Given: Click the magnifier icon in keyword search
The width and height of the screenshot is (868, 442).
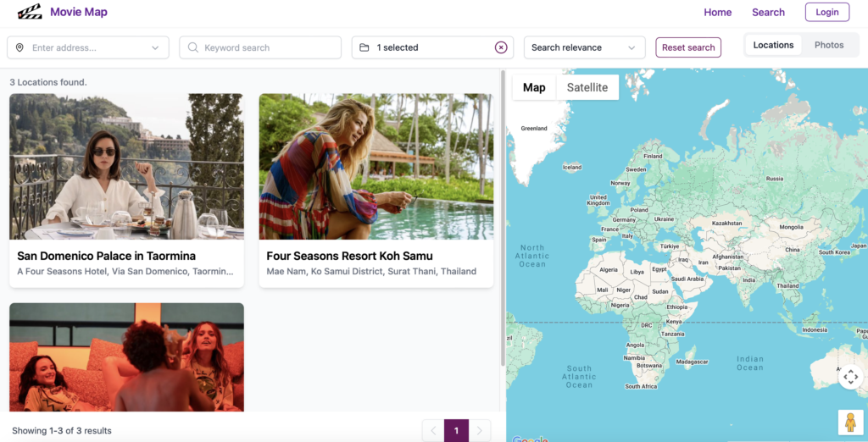Looking at the screenshot, I should coord(193,48).
